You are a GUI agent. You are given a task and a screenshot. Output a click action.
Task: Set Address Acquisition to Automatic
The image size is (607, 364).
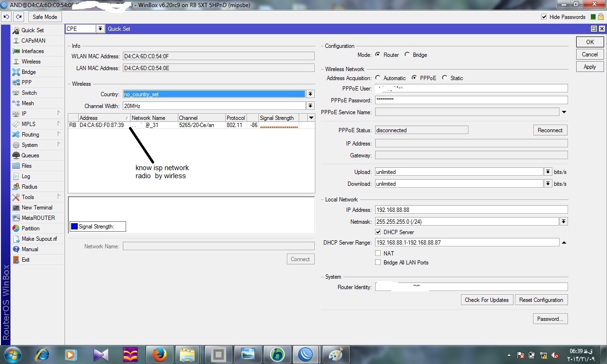point(377,78)
